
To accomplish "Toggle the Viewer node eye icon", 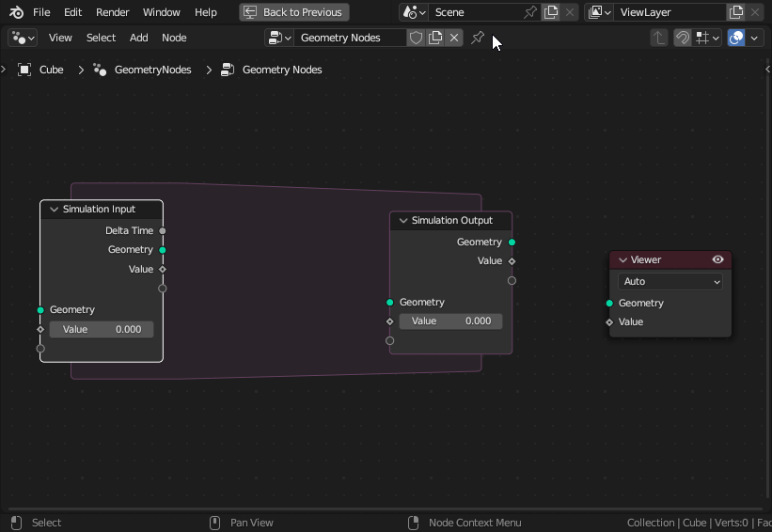I will pyautogui.click(x=717, y=259).
